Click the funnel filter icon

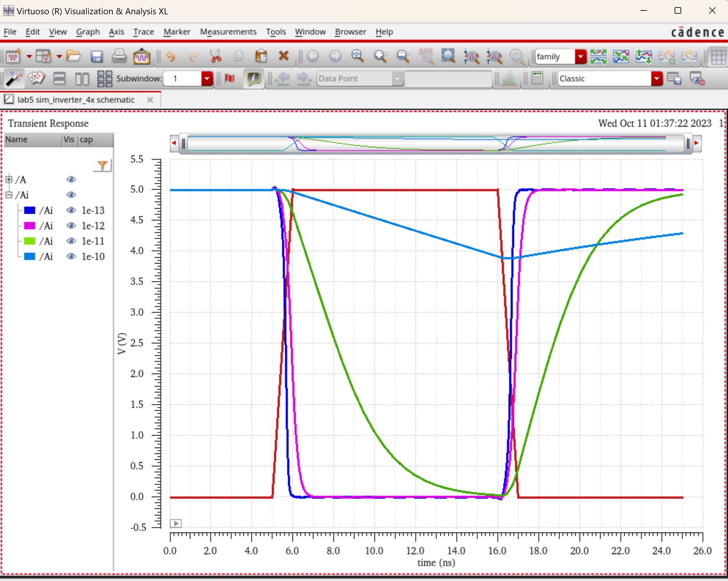click(102, 165)
